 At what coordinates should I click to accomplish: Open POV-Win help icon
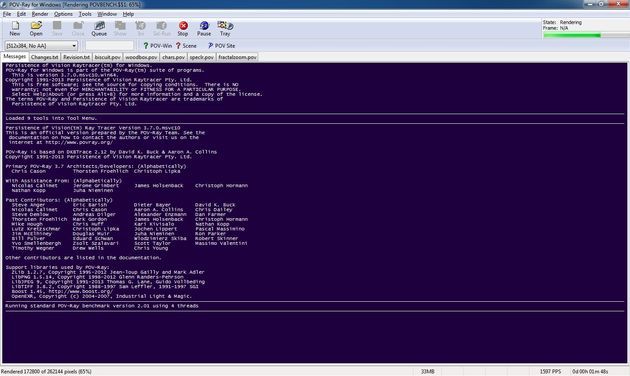pyautogui.click(x=158, y=46)
